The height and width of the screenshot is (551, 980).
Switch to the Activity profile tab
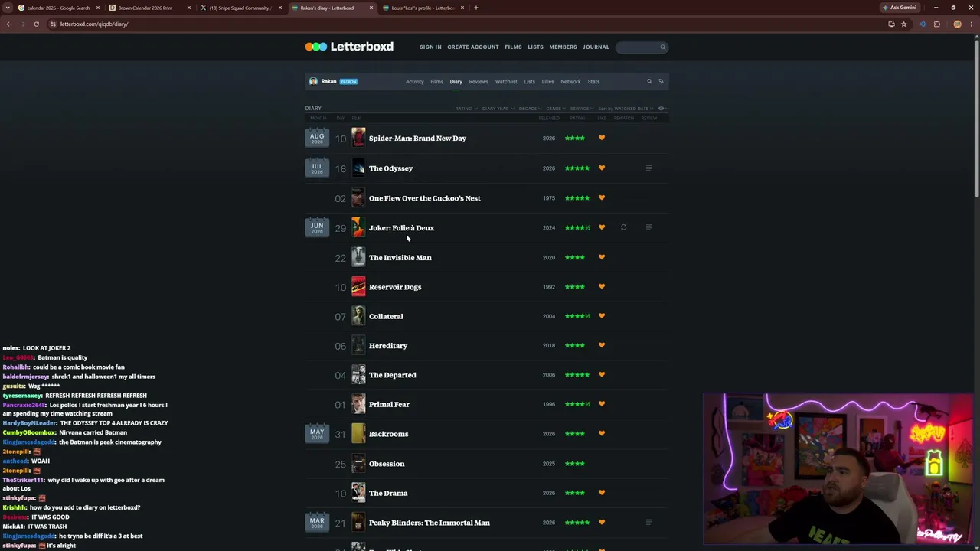[x=414, y=81]
